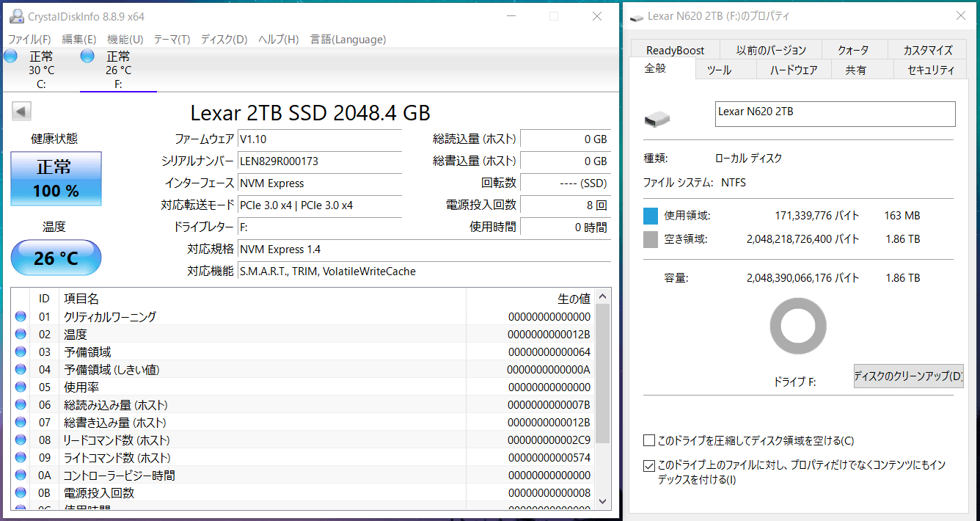Click the status orb for 使用率
This screenshot has width=980, height=521.
(x=21, y=387)
